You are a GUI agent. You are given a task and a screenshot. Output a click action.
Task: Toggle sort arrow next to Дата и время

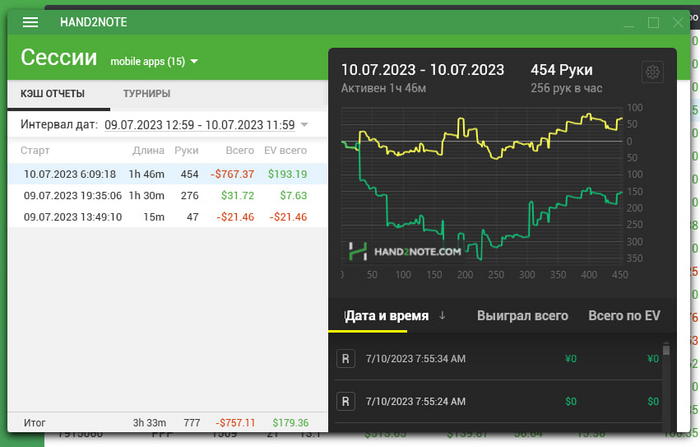tap(442, 315)
